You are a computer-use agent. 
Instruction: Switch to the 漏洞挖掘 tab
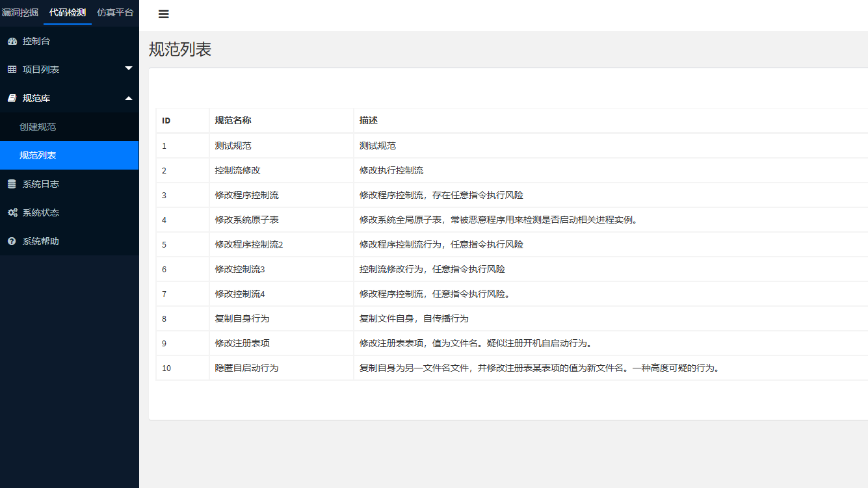click(x=20, y=12)
